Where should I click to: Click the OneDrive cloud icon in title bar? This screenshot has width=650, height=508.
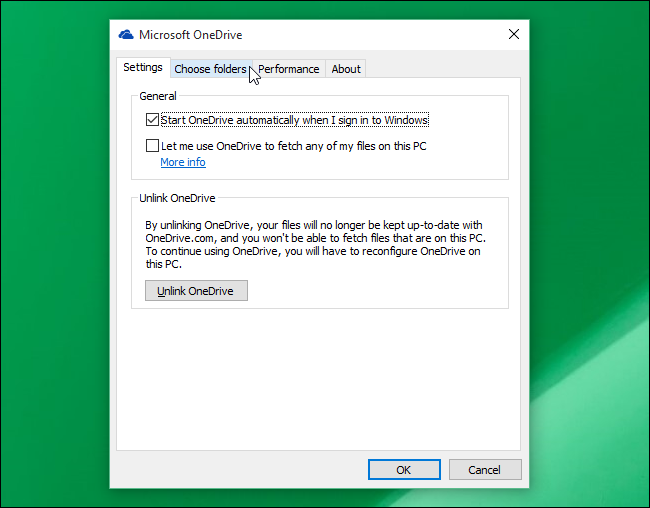coord(126,35)
